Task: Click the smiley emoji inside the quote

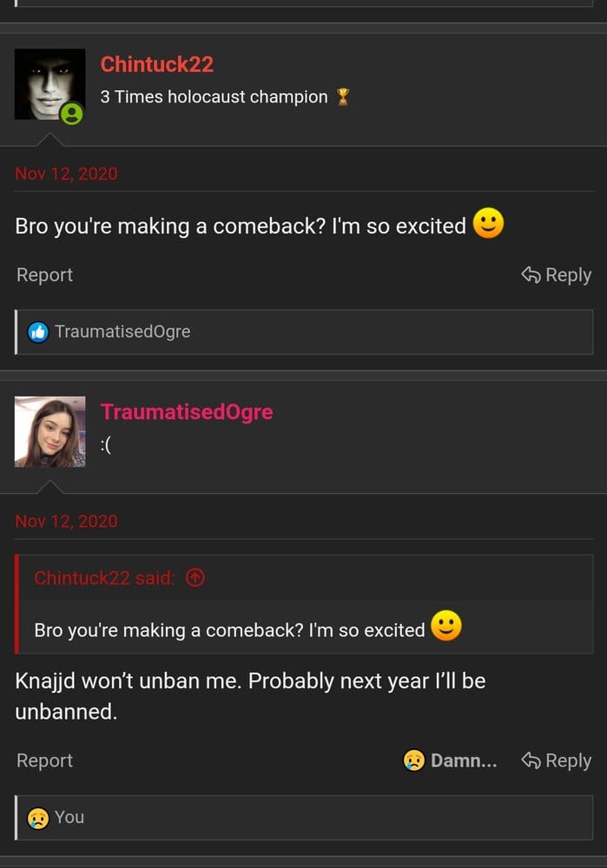Action: click(x=446, y=627)
